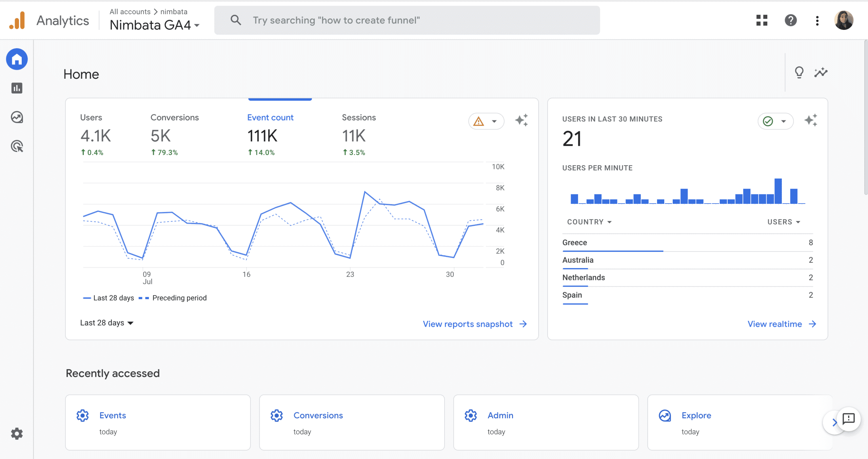Image resolution: width=868 pixels, height=459 pixels.
Task: Click the Netherlands country row
Action: point(688,278)
